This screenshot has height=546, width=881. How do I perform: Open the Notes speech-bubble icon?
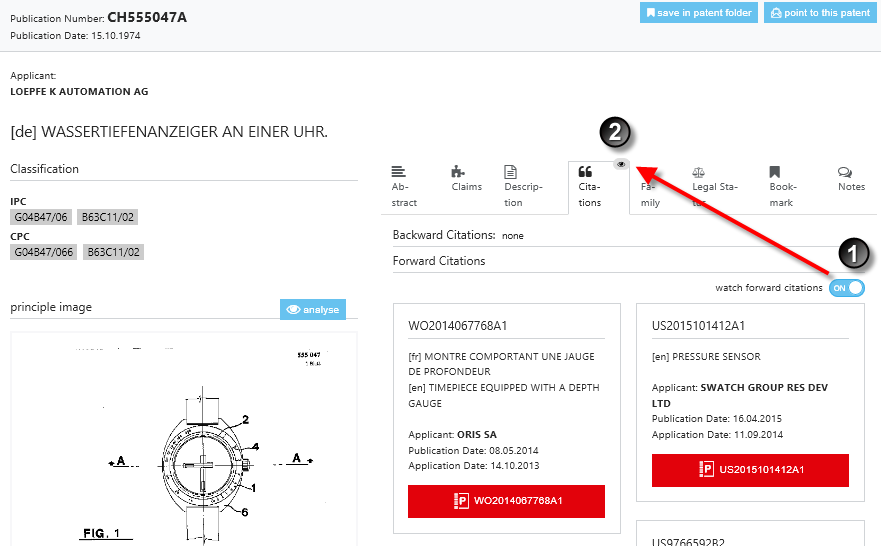pos(845,172)
